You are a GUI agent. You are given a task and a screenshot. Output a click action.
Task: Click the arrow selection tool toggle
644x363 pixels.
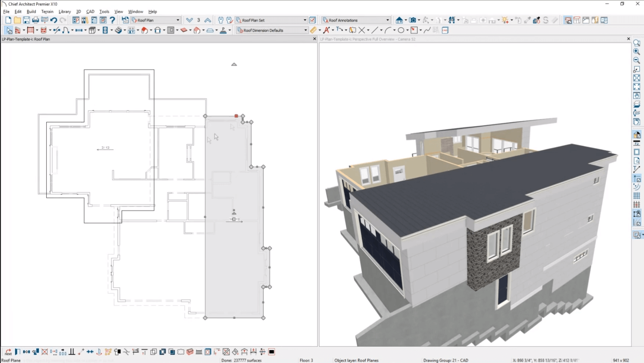coord(9,30)
